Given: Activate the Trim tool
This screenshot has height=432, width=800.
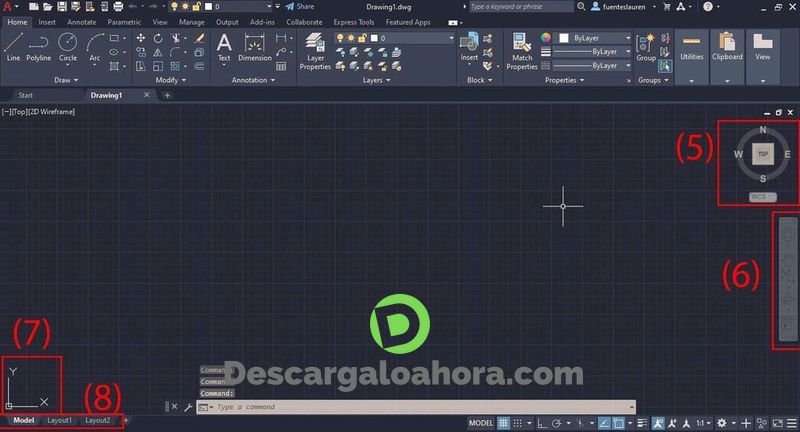Looking at the screenshot, I should [x=175, y=38].
